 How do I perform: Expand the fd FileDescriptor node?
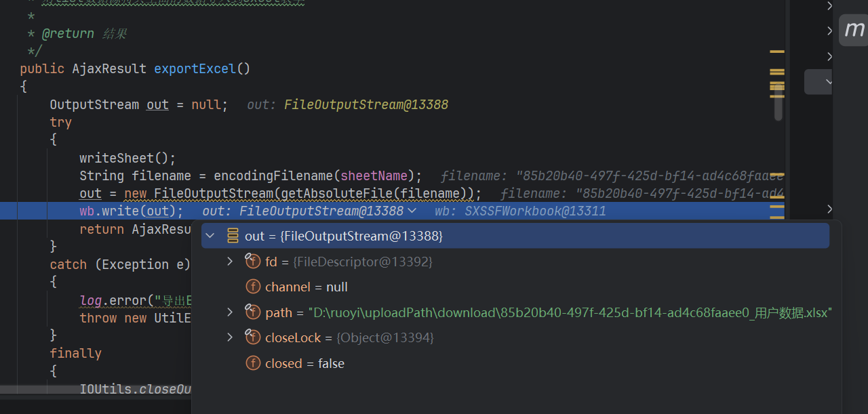tap(230, 261)
